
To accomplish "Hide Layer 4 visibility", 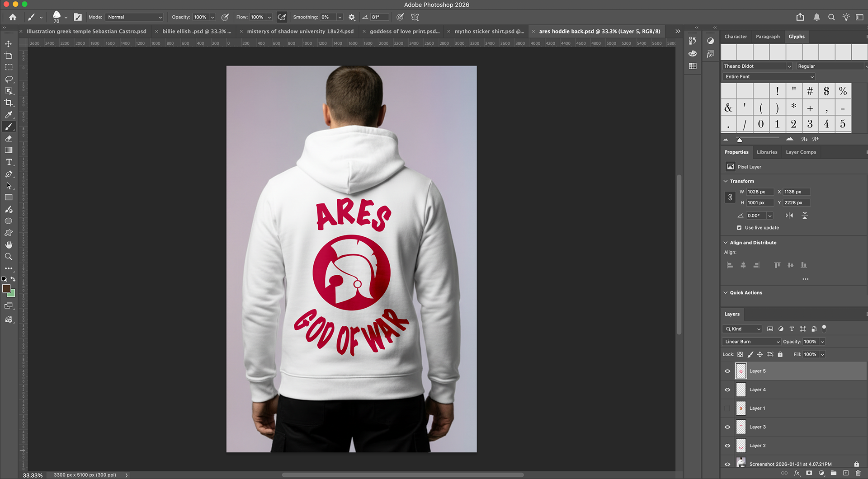I will click(x=727, y=390).
